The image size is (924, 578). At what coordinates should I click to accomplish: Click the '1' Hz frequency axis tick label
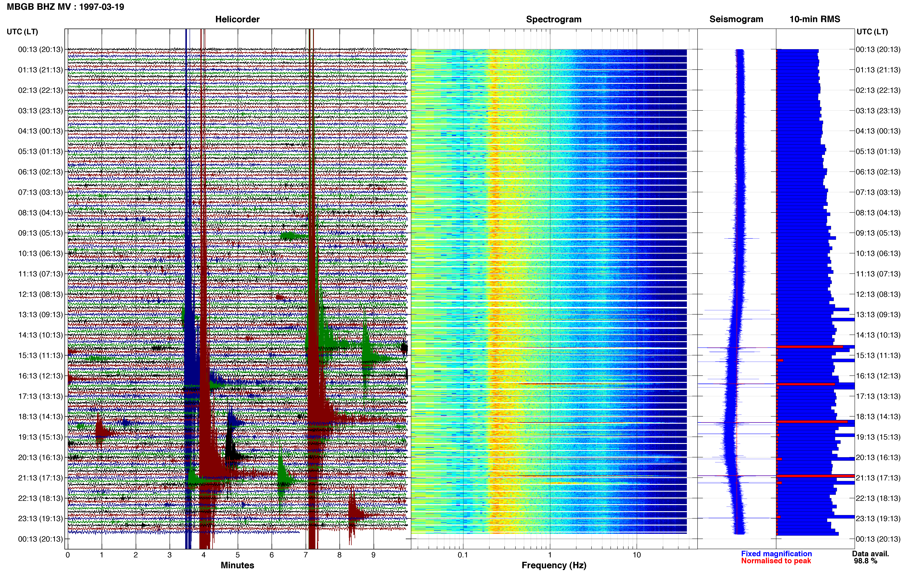(x=550, y=555)
